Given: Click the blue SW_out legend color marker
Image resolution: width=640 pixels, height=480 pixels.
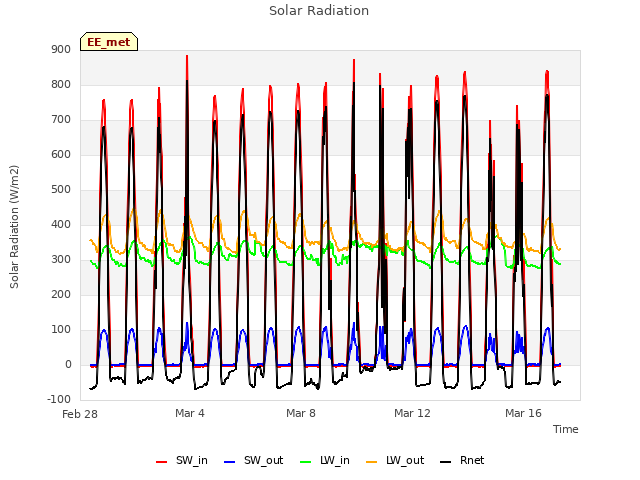Looking at the screenshot, I should pyautogui.click(x=230, y=462).
